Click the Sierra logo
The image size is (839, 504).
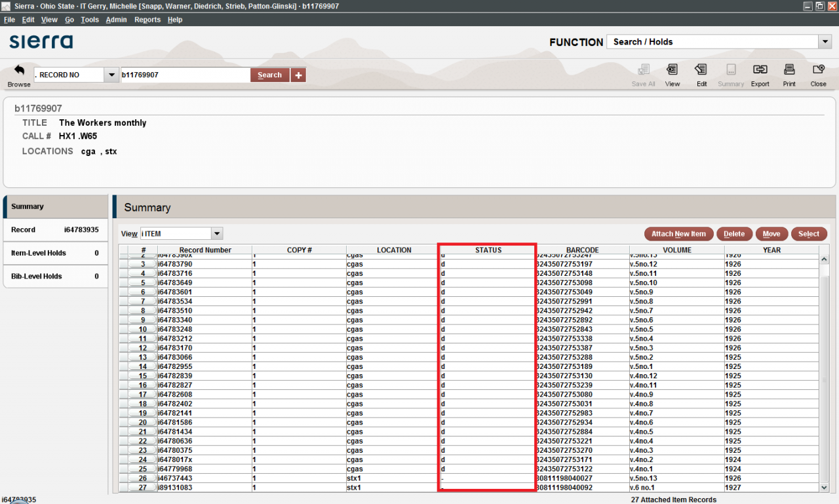(41, 42)
